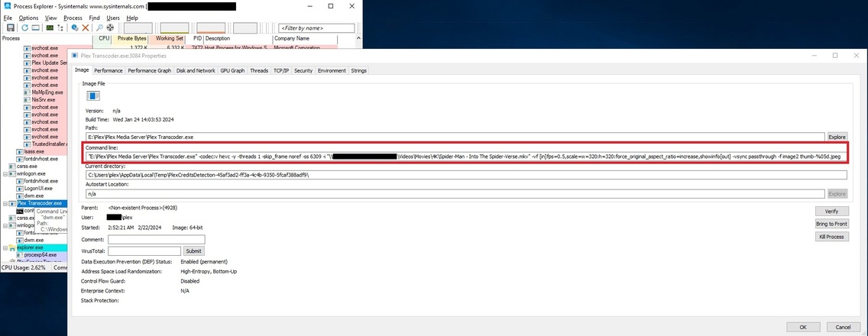Switch to the Performance tab
Image resolution: width=868 pixels, height=336 pixels.
108,71
